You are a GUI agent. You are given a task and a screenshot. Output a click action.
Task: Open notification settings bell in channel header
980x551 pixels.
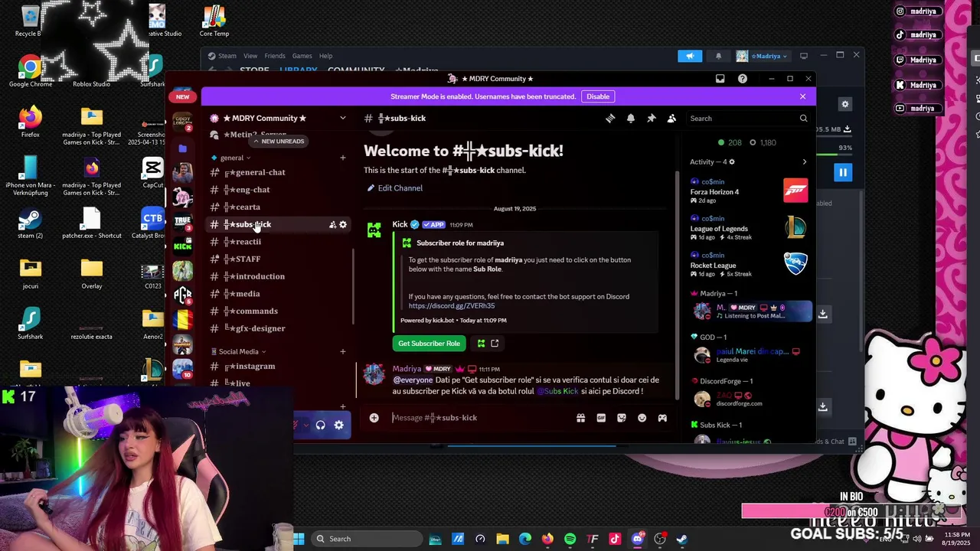click(631, 119)
